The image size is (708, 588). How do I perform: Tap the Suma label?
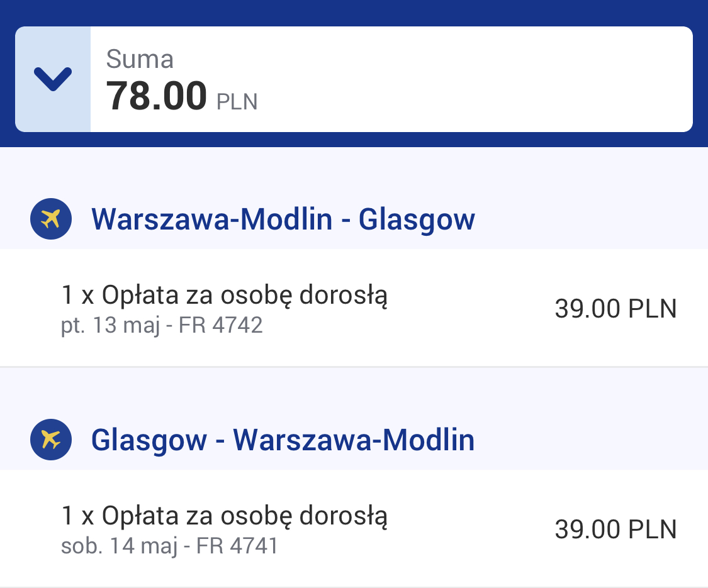(140, 59)
